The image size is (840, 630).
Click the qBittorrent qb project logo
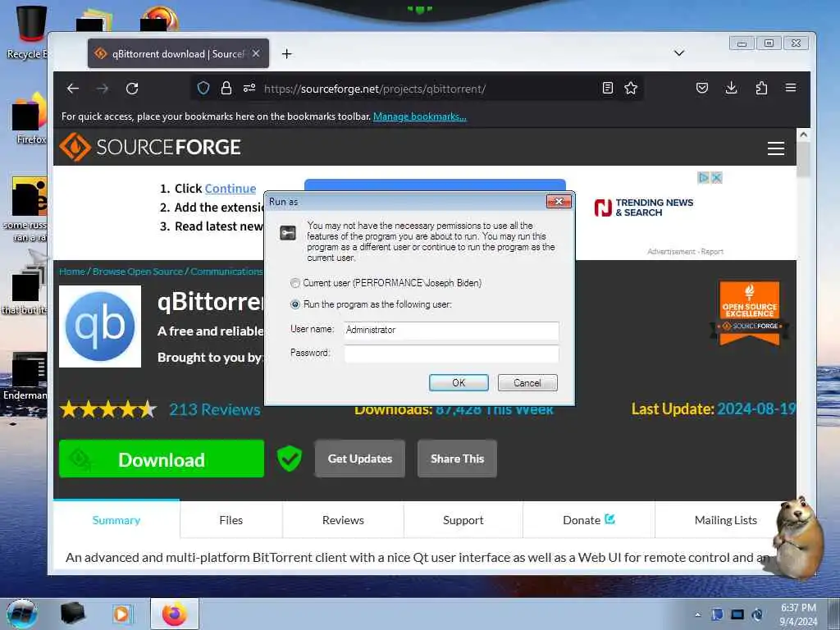(x=100, y=326)
